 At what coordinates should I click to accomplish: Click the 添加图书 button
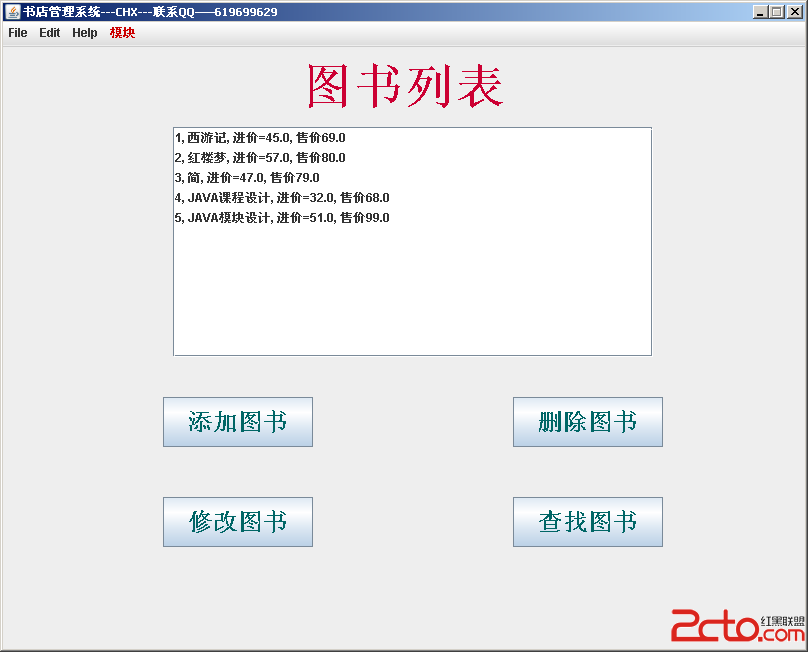pyautogui.click(x=238, y=422)
